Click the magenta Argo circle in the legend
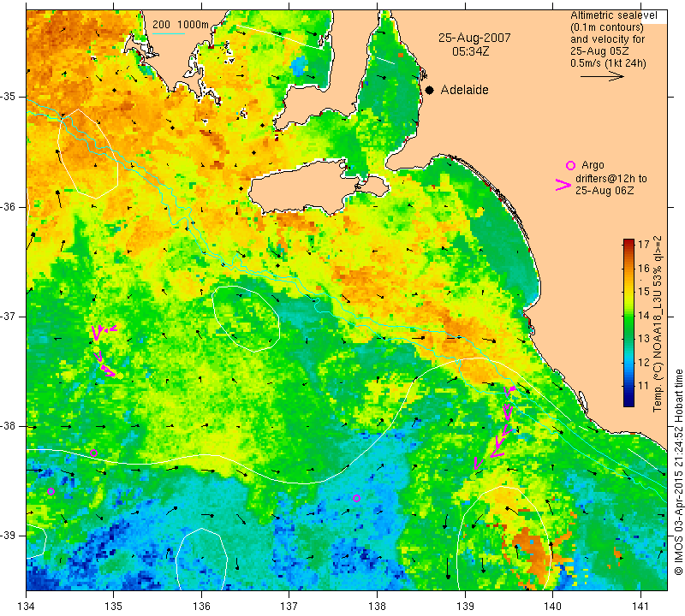The width and height of the screenshot is (685, 616). click(570, 165)
